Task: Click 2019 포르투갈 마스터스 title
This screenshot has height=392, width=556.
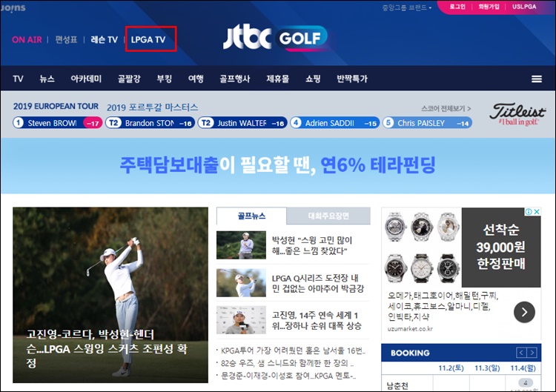Action: tap(153, 107)
